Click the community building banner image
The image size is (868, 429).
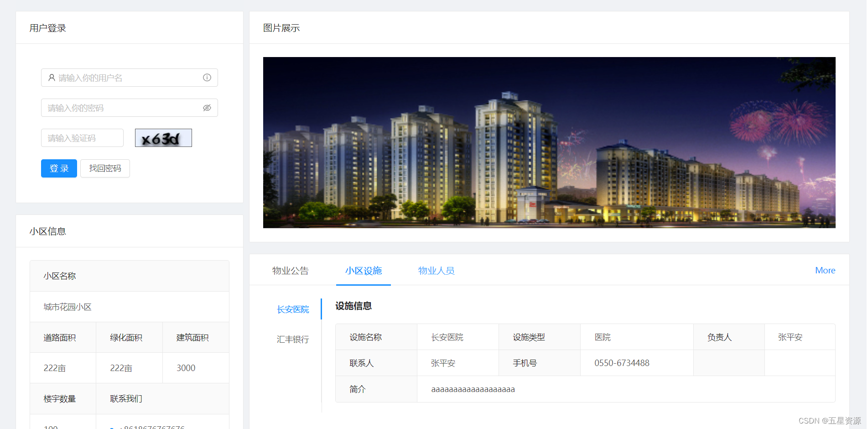(x=549, y=142)
